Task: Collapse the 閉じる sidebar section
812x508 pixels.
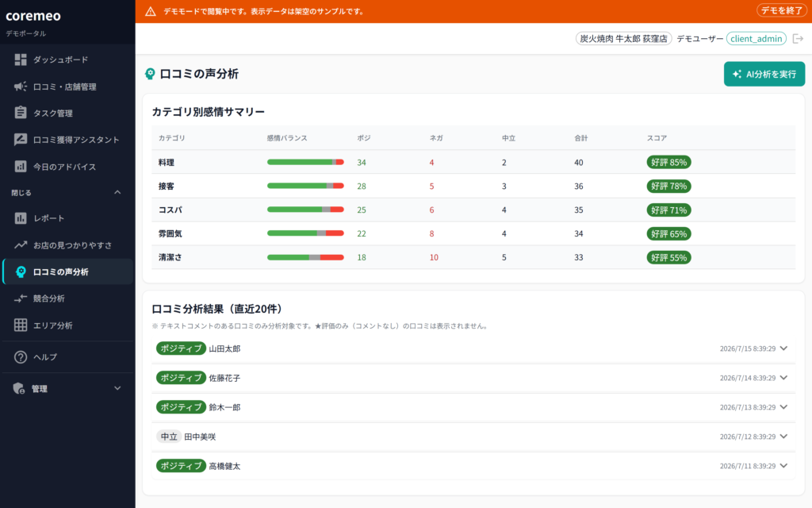Action: pyautogui.click(x=117, y=192)
